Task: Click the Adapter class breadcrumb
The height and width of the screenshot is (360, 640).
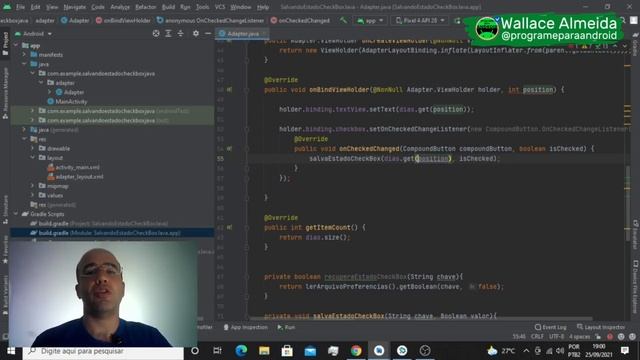Action: [x=75, y=20]
